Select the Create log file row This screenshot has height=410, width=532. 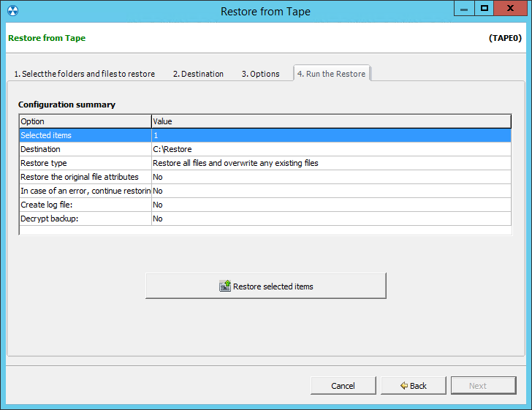pos(265,205)
